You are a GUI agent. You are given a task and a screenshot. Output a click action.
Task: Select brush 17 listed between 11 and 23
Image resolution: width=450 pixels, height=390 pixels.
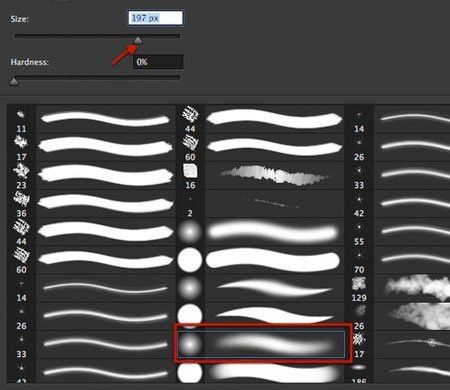click(91, 147)
